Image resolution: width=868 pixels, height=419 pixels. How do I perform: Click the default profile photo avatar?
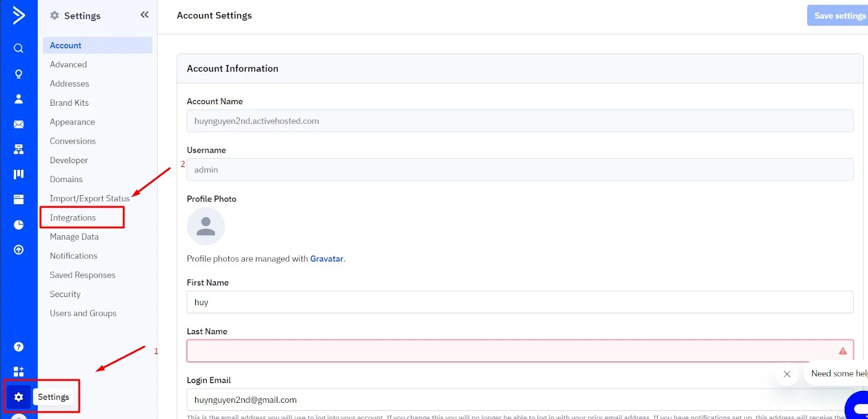(x=206, y=227)
